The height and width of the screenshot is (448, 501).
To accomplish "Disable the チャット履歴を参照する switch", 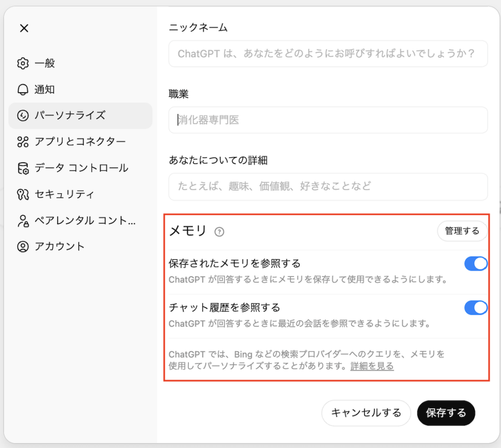I will (476, 308).
